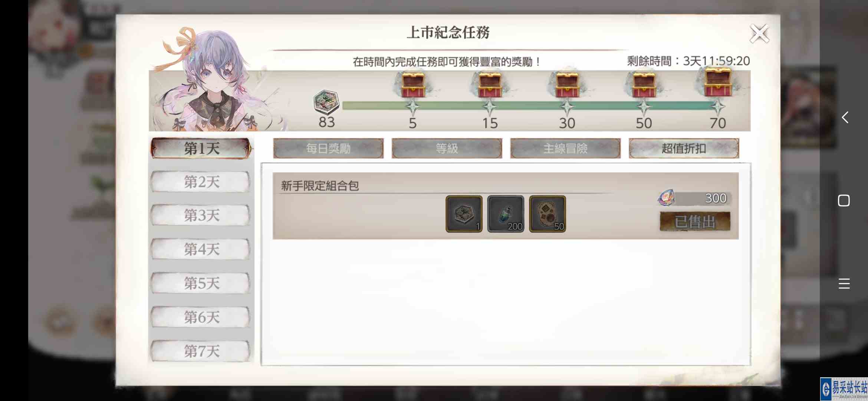The height and width of the screenshot is (401, 868).
Task: Open the treasure chest at milestone 70
Action: tap(718, 82)
